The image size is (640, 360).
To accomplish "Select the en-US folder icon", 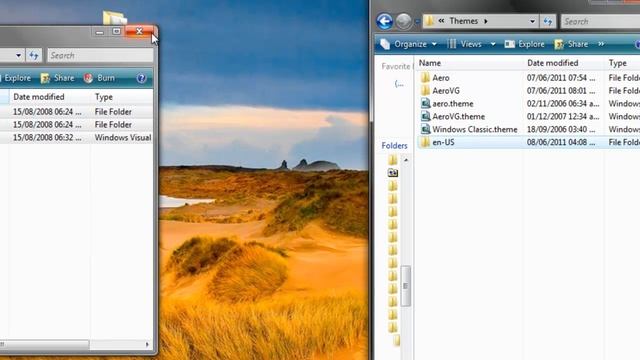I will [x=425, y=142].
